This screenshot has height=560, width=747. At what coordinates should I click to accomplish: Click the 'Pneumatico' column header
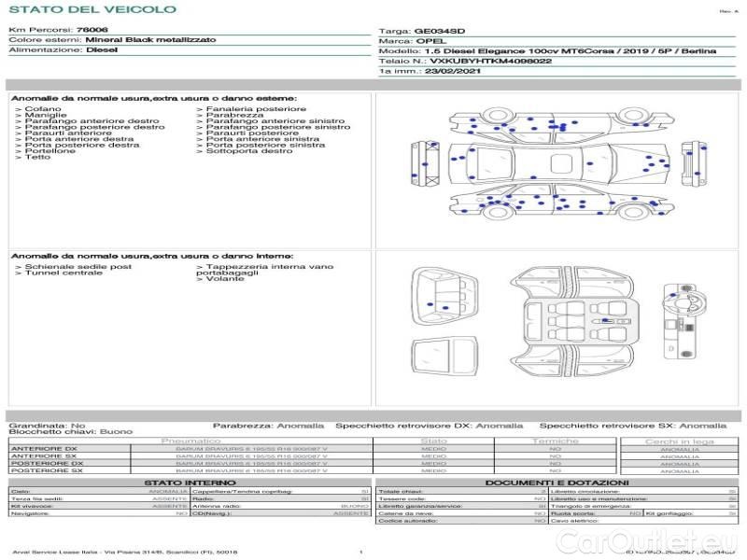pos(190,441)
